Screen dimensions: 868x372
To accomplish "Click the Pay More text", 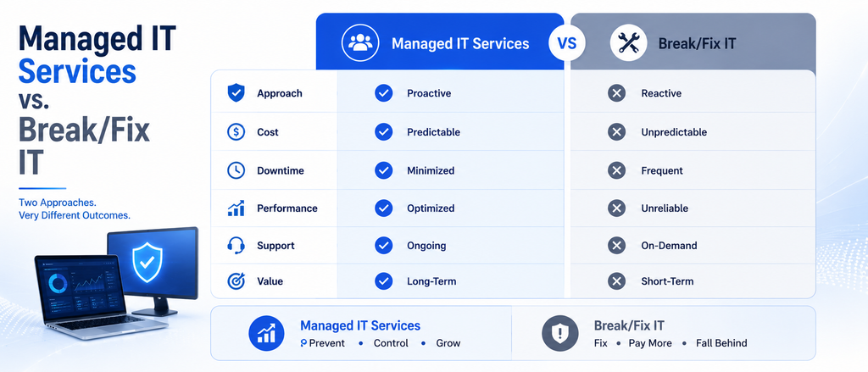I will click(x=650, y=343).
